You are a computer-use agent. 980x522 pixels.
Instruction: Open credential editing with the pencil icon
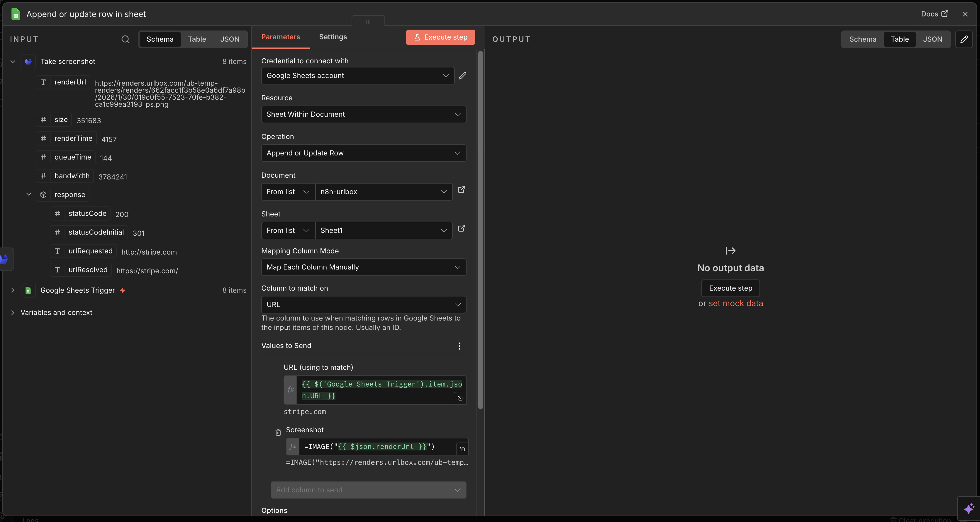click(462, 76)
